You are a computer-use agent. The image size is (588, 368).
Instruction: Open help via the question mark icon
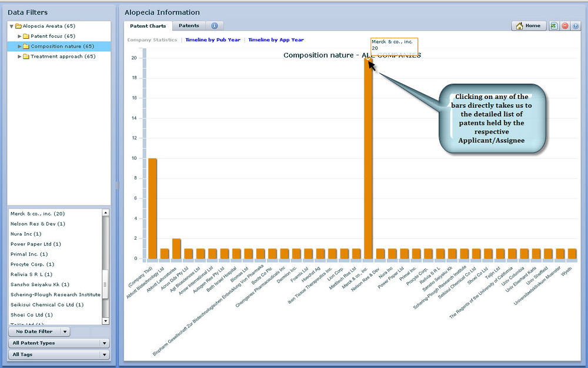pos(576,26)
